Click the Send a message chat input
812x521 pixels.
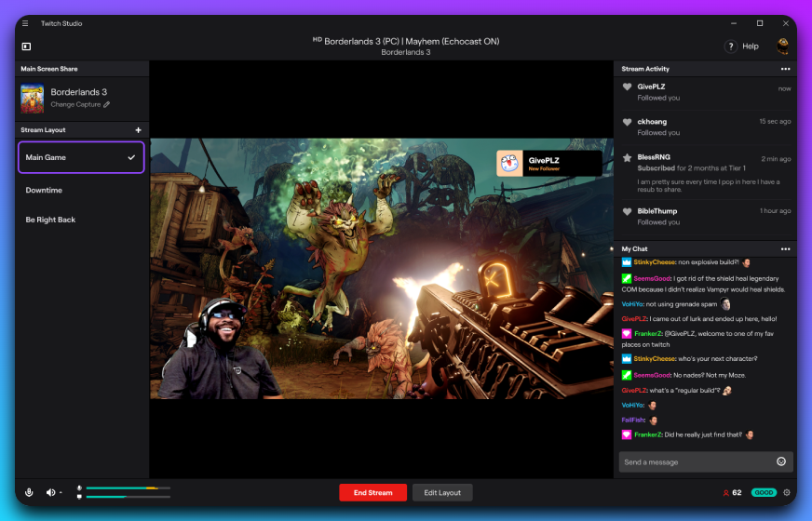pyautogui.click(x=706, y=462)
